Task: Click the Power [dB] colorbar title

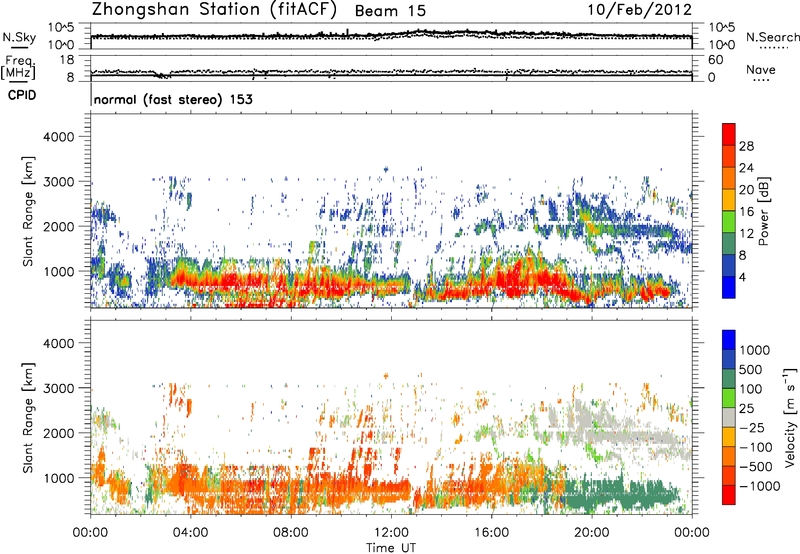Action: click(764, 212)
